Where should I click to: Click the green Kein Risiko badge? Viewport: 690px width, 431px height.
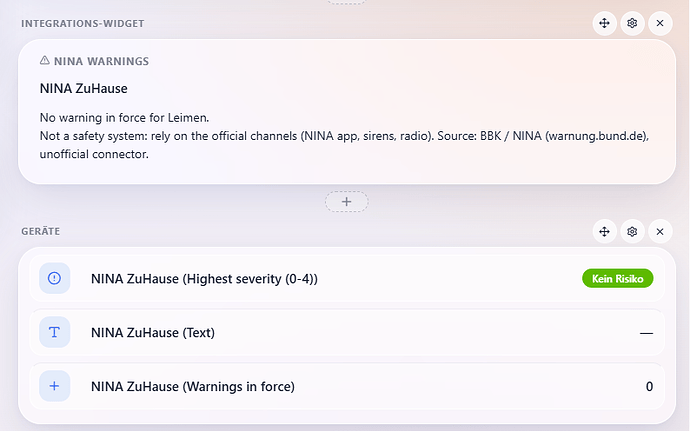tap(617, 278)
